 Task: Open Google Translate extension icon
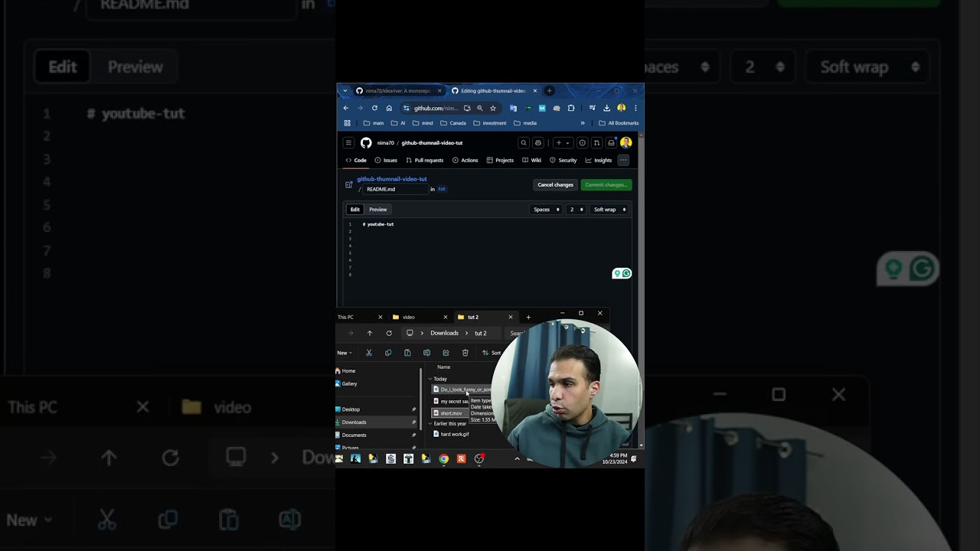pos(513,108)
